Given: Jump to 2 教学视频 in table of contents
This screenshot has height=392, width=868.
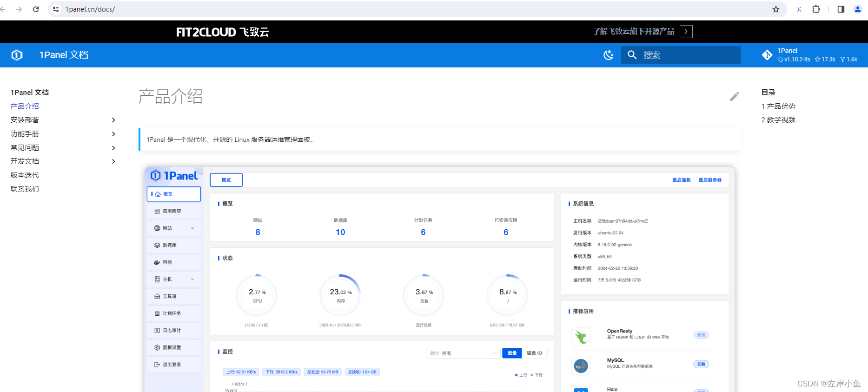Looking at the screenshot, I should (778, 120).
